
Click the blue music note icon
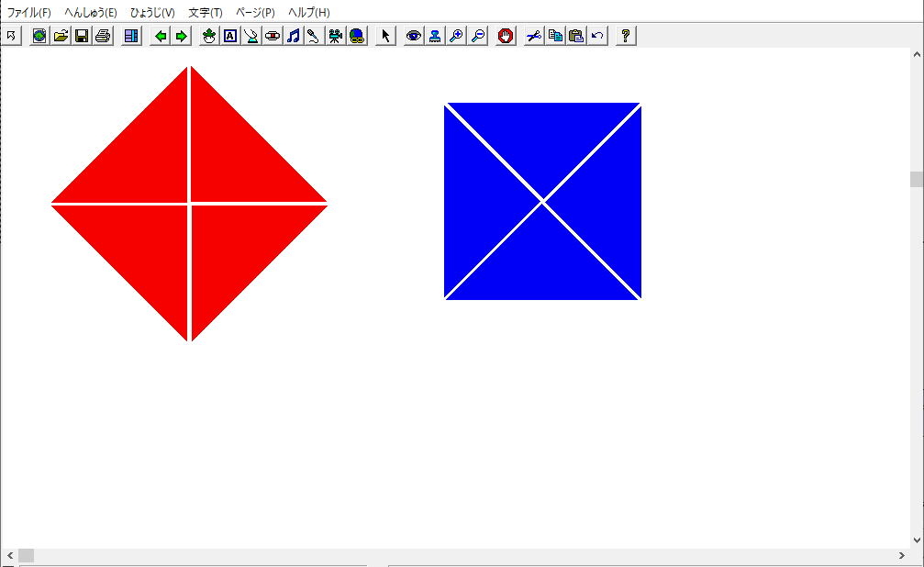293,36
